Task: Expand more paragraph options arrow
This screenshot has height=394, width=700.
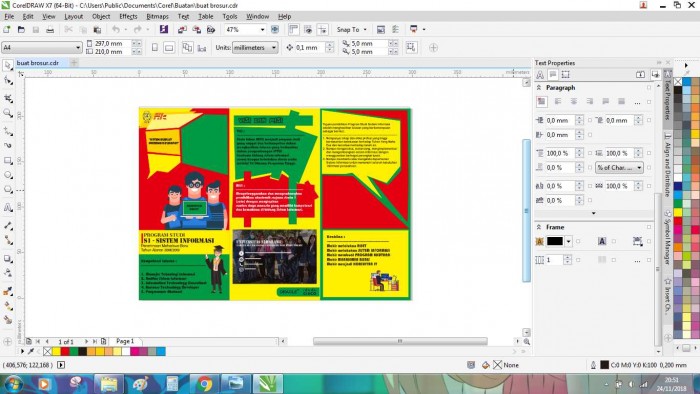Action: [593, 213]
